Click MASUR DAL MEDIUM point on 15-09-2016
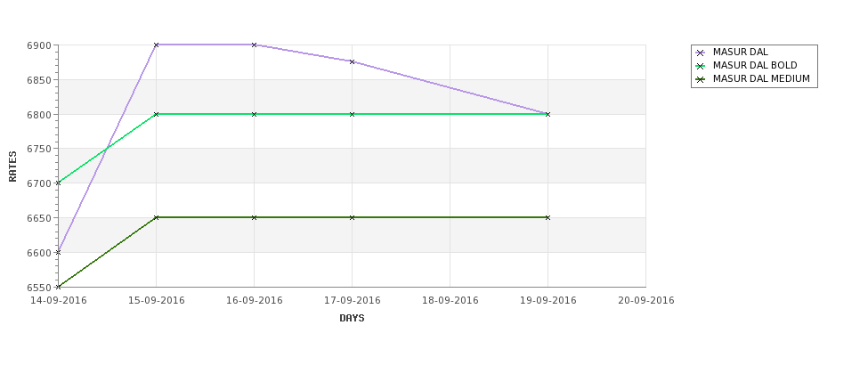Image resolution: width=868 pixels, height=382 pixels. pyautogui.click(x=156, y=217)
